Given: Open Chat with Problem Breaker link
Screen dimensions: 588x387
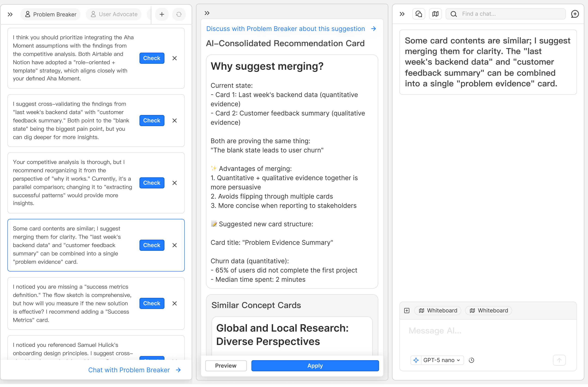Looking at the screenshot, I should click(x=134, y=370).
